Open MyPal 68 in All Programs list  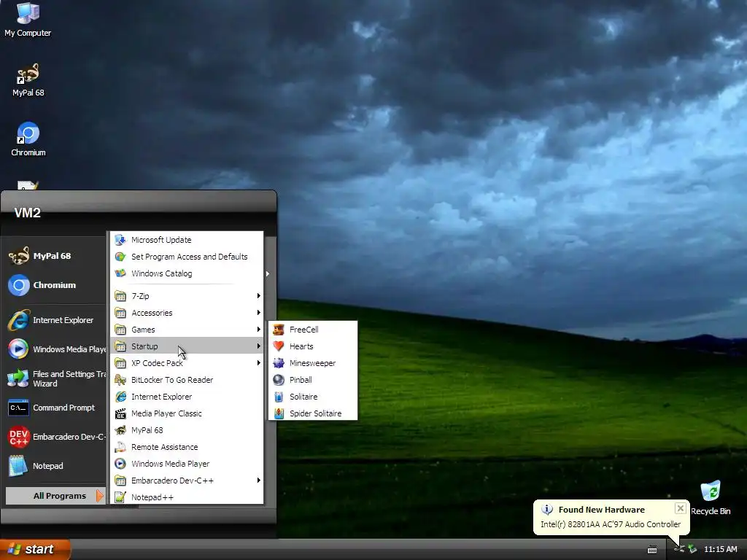[187, 430]
